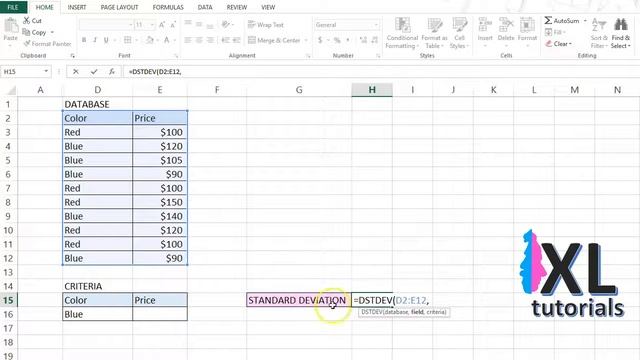Decrease font size icon

(x=173, y=25)
